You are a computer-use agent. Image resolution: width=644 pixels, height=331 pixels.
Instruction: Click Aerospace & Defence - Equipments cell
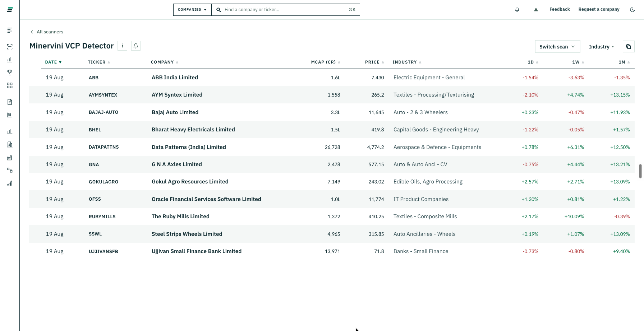pos(437,147)
